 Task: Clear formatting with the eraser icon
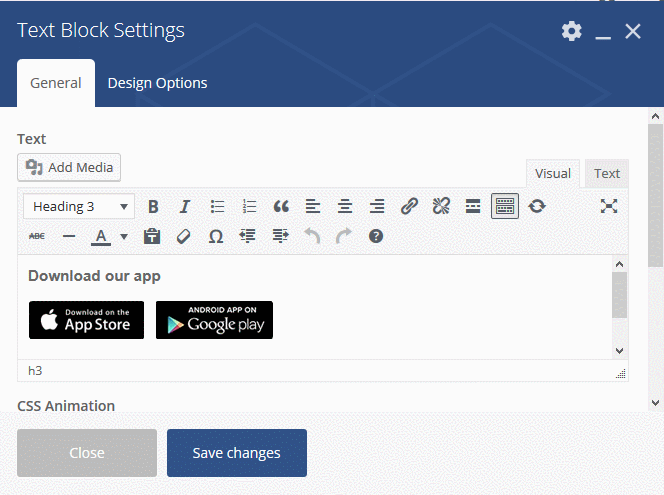[183, 237]
